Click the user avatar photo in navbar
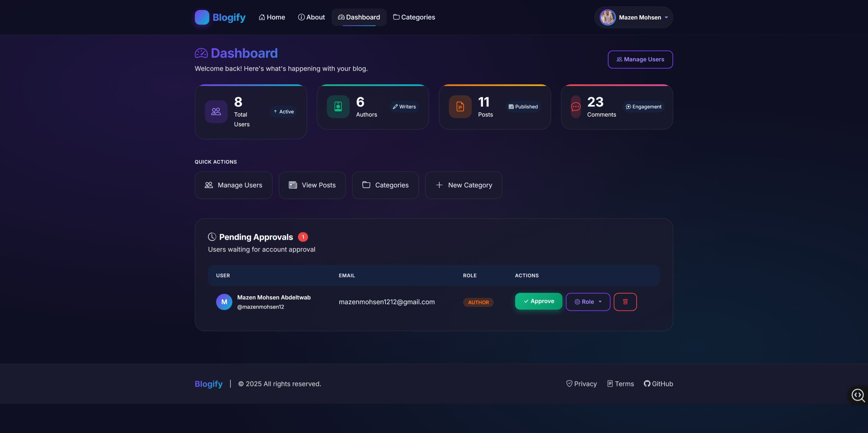This screenshot has width=868, height=433. point(608,17)
